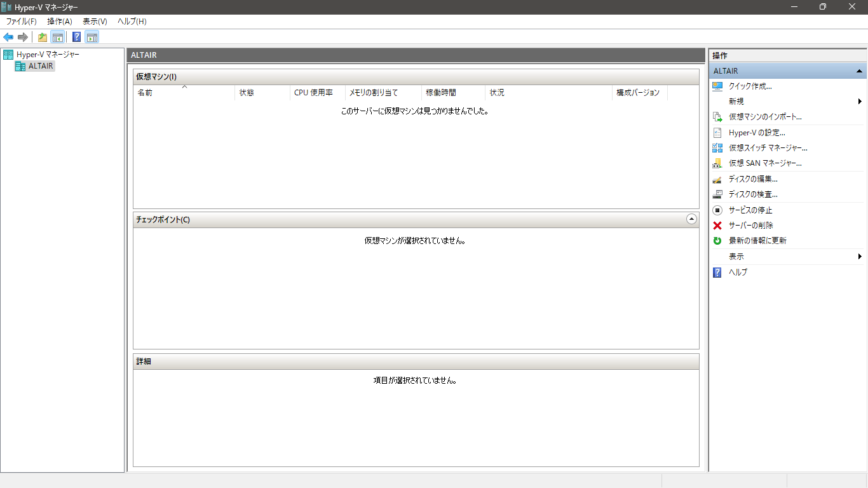
Task: Expand the 新規 submenu arrow
Action: pos(860,102)
